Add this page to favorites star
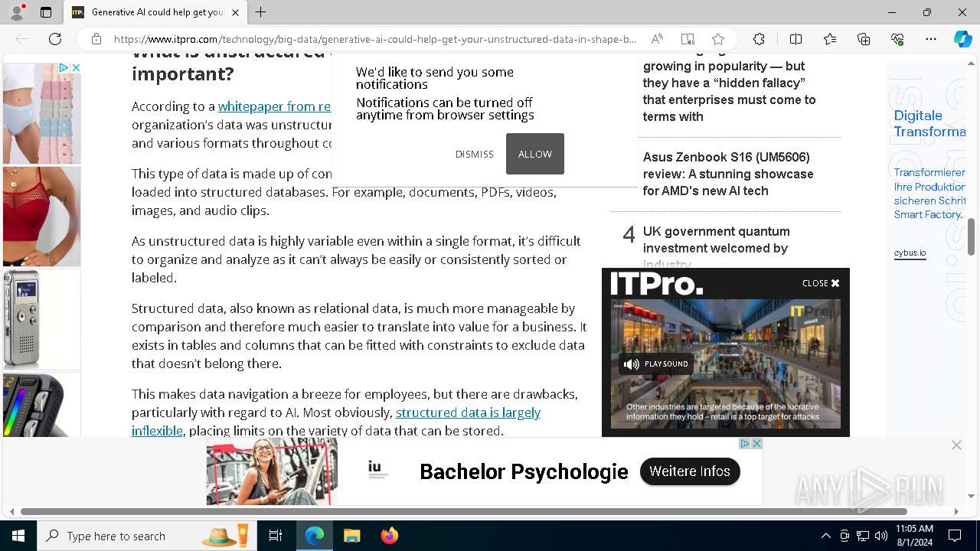Viewport: 980px width, 551px height. coord(718,39)
